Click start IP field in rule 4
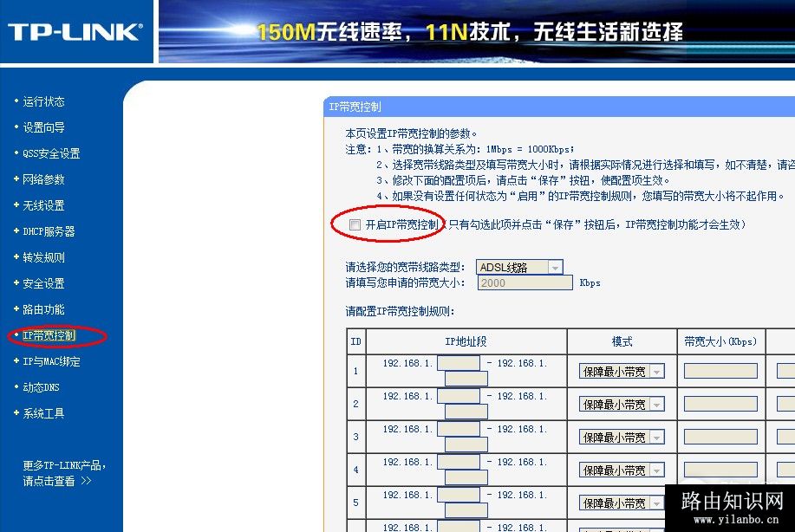Image resolution: width=795 pixels, height=532 pixels. (459, 462)
